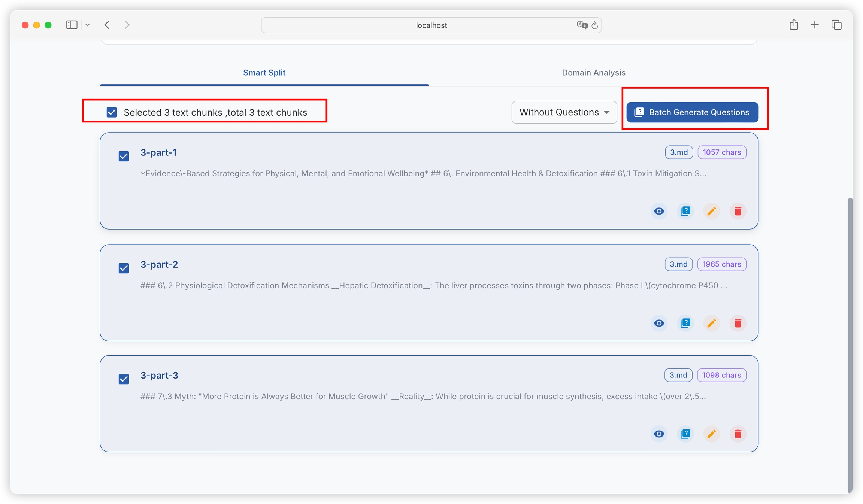Toggle the select-all text chunks checkbox

click(112, 112)
